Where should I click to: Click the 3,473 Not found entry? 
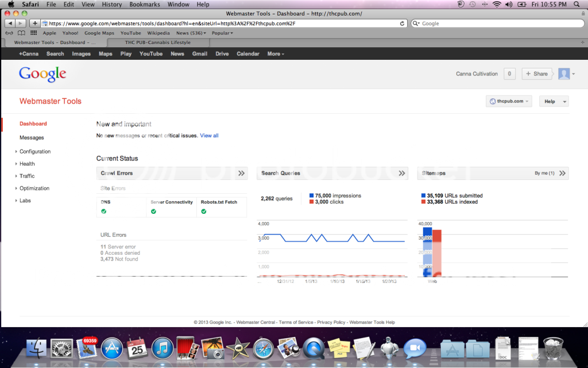pos(119,259)
